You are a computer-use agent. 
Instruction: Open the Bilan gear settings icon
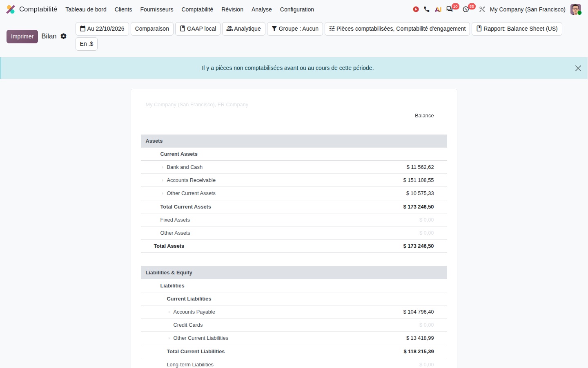point(64,36)
